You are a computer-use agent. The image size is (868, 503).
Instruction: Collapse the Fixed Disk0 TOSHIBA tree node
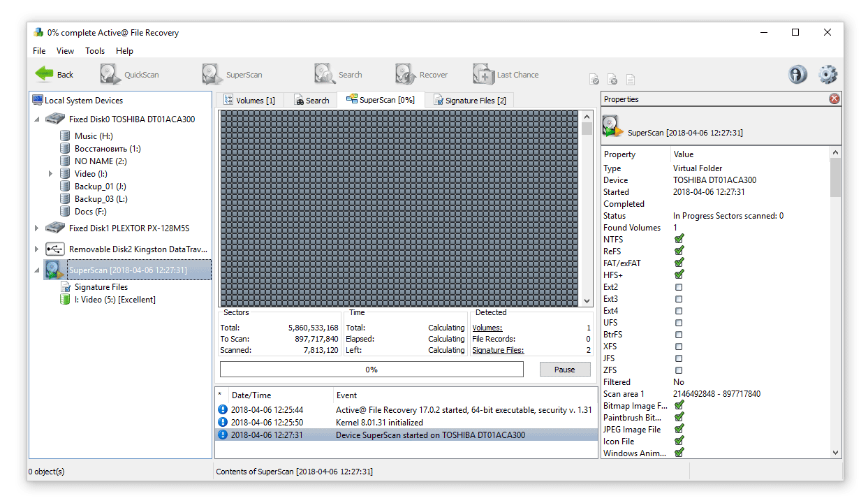click(x=37, y=119)
